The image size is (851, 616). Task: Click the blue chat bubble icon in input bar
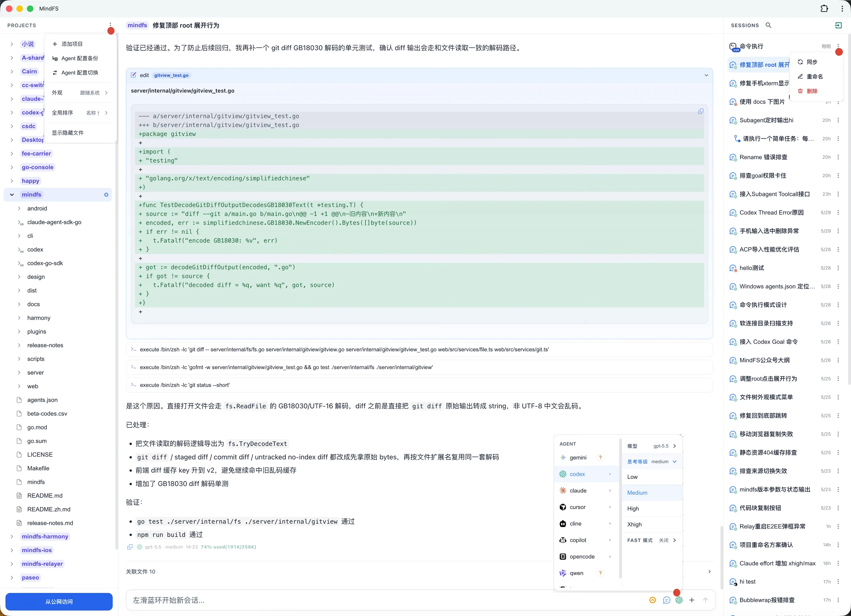[x=666, y=600]
